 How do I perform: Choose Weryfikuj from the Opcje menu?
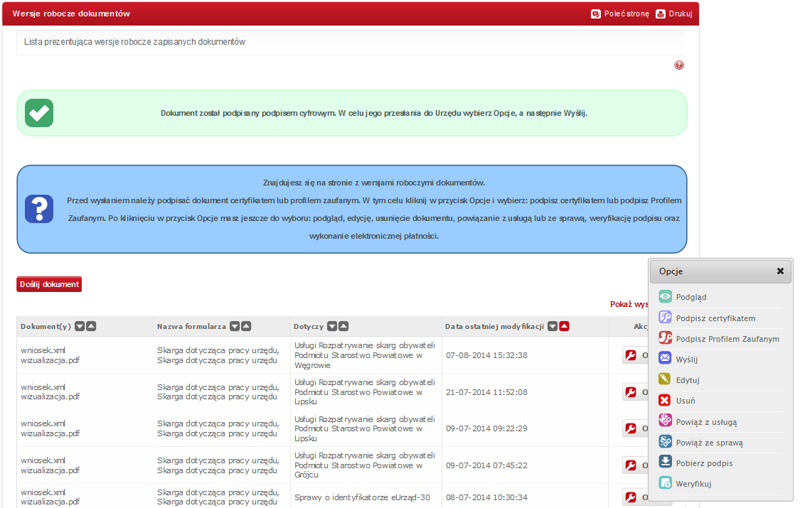(693, 484)
